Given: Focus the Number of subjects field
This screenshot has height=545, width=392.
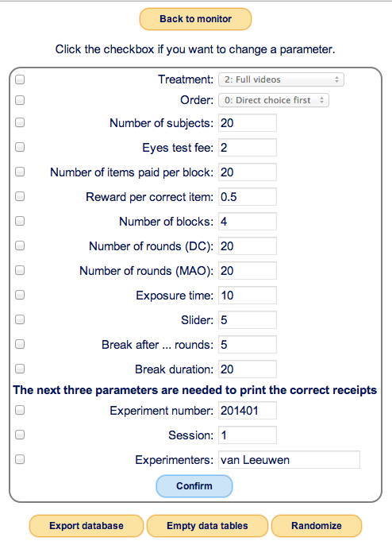Looking at the screenshot, I should 248,123.
